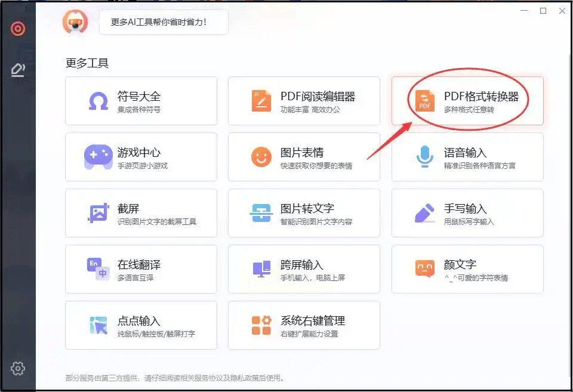Open the 游戏中心 gamepad icon
Viewport: 573px width, 392px height.
coord(98,157)
